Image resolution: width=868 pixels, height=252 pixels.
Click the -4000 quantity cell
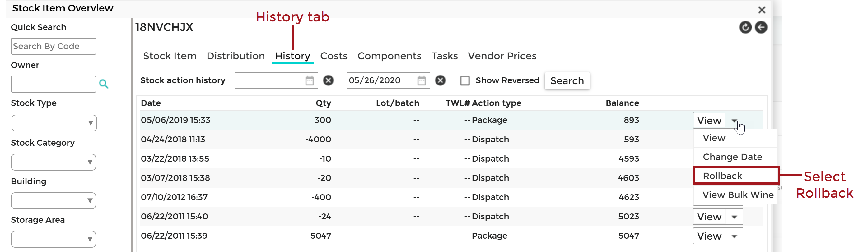click(318, 139)
